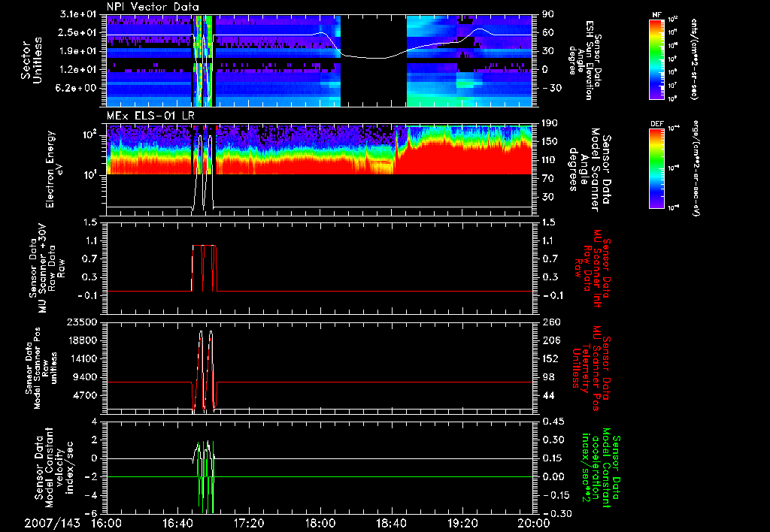Screen dimensions: 770x532
Task: Click the 16:40 time axis label
Action: 177,524
